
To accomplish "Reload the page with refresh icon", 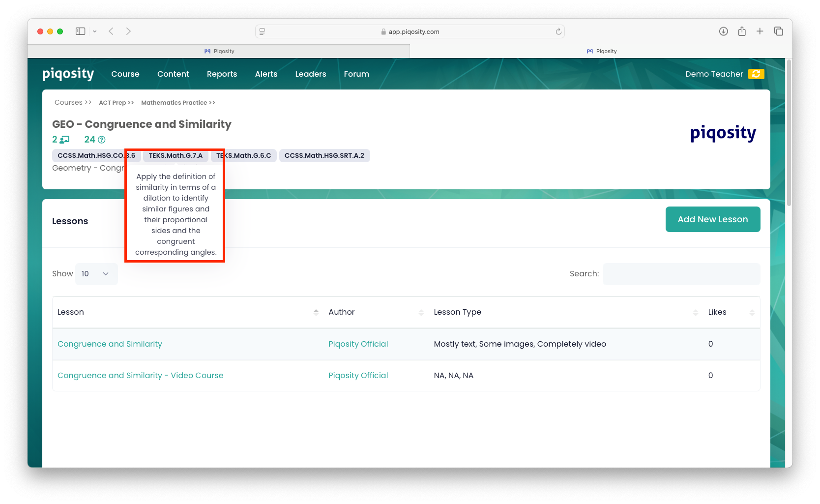I will coord(558,31).
